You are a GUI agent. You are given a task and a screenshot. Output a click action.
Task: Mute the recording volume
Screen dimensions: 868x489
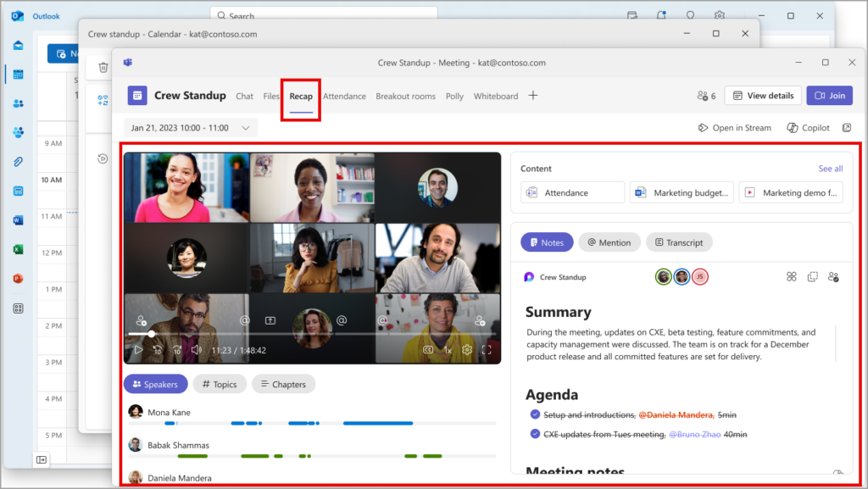pos(196,350)
